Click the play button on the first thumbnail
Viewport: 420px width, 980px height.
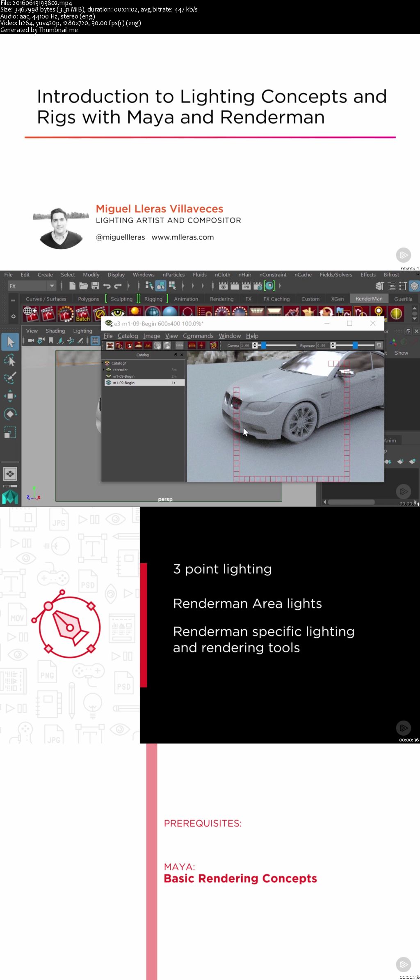point(403,255)
